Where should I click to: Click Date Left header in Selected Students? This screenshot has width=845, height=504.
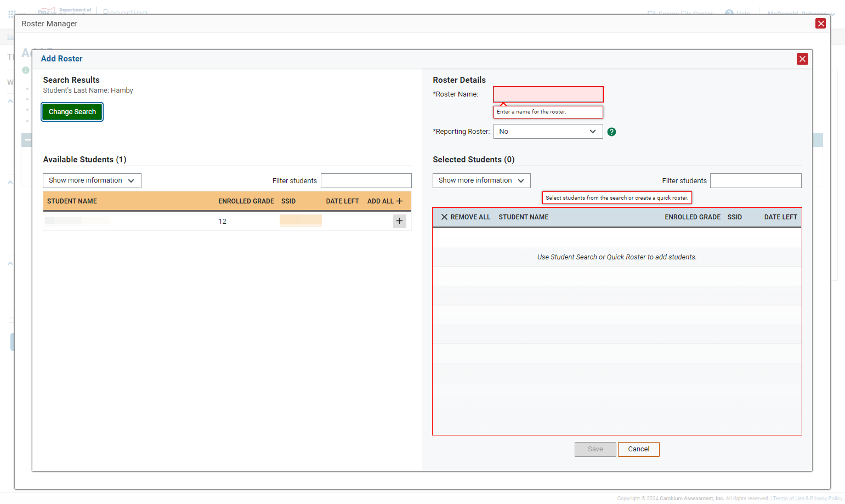(781, 217)
